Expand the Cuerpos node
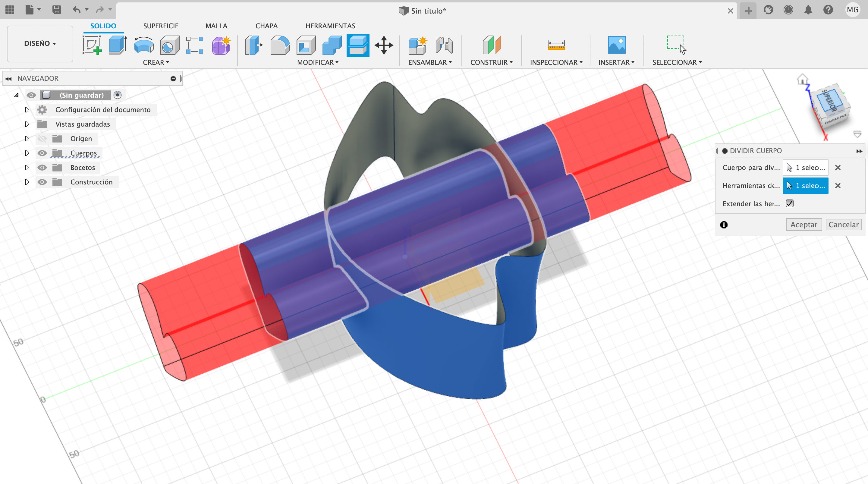This screenshot has width=868, height=484. (x=27, y=153)
